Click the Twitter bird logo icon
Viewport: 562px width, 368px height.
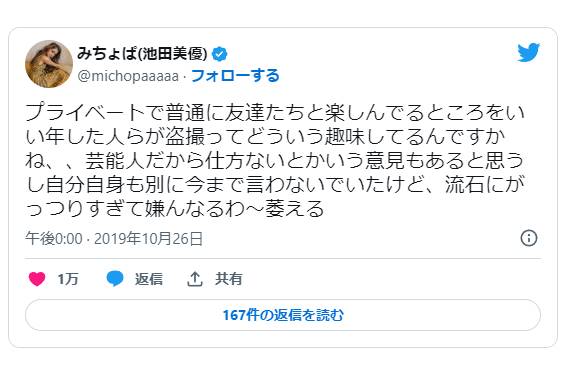tap(528, 52)
